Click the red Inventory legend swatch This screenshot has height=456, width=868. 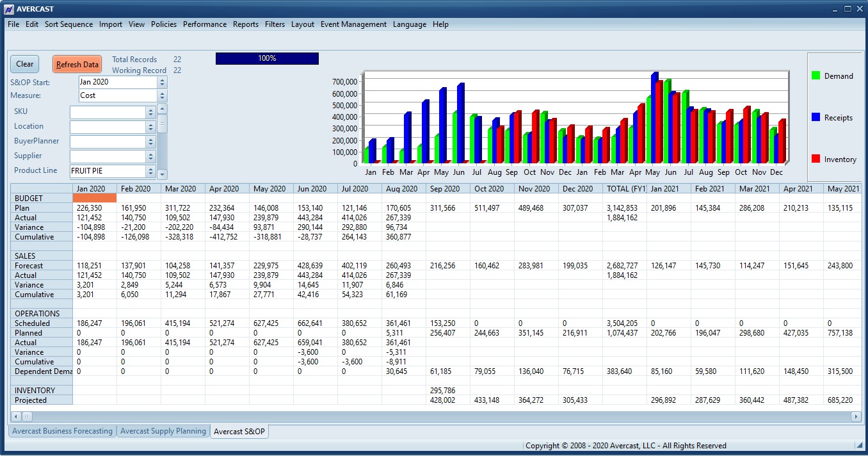point(816,159)
